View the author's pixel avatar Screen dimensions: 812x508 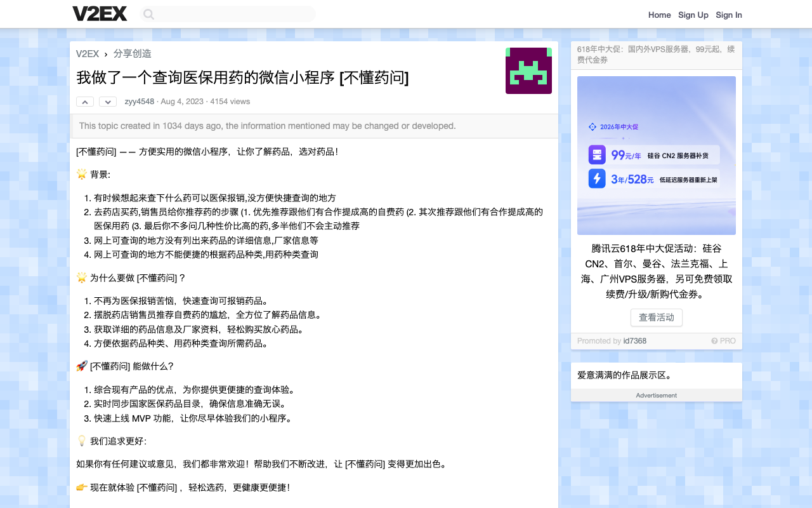(x=528, y=70)
